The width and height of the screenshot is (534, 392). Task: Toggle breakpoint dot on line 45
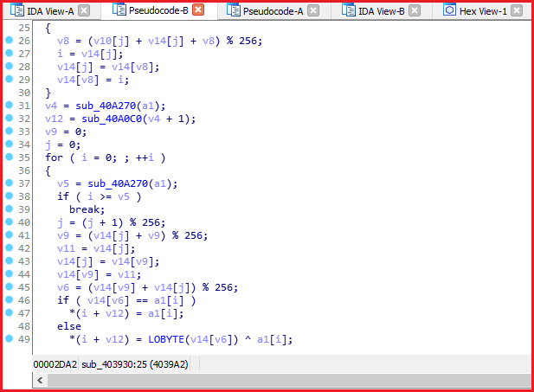pyautogui.click(x=10, y=286)
